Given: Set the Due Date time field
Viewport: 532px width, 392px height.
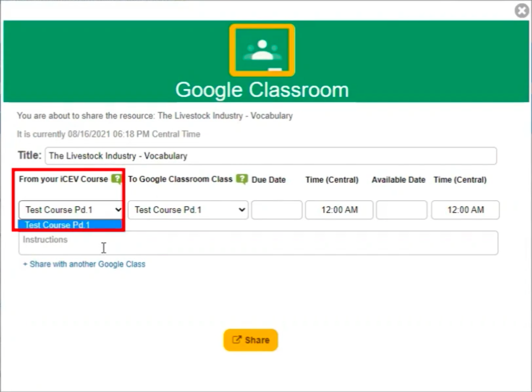Looking at the screenshot, I should tap(339, 210).
